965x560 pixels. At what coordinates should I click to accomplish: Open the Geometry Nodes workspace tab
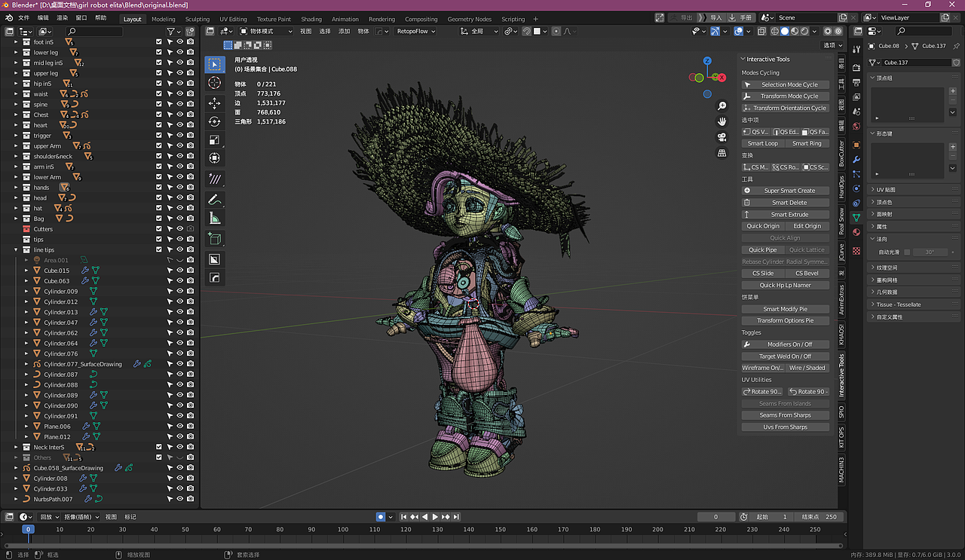point(469,19)
